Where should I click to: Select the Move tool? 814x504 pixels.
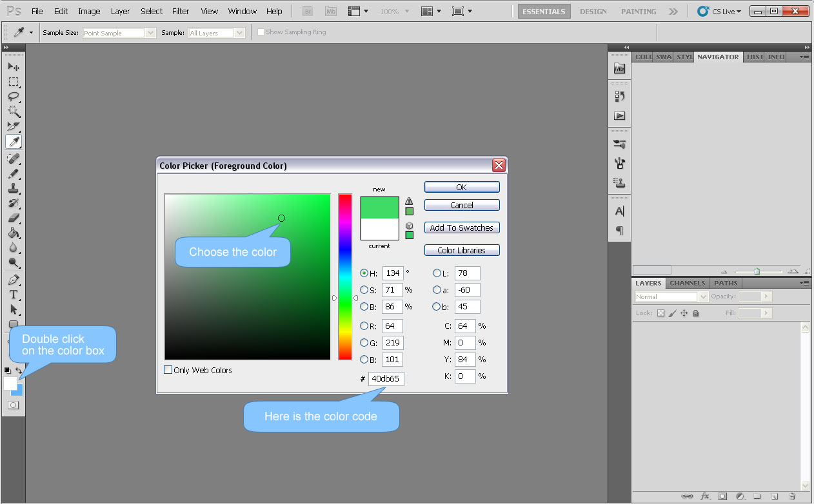pos(14,66)
